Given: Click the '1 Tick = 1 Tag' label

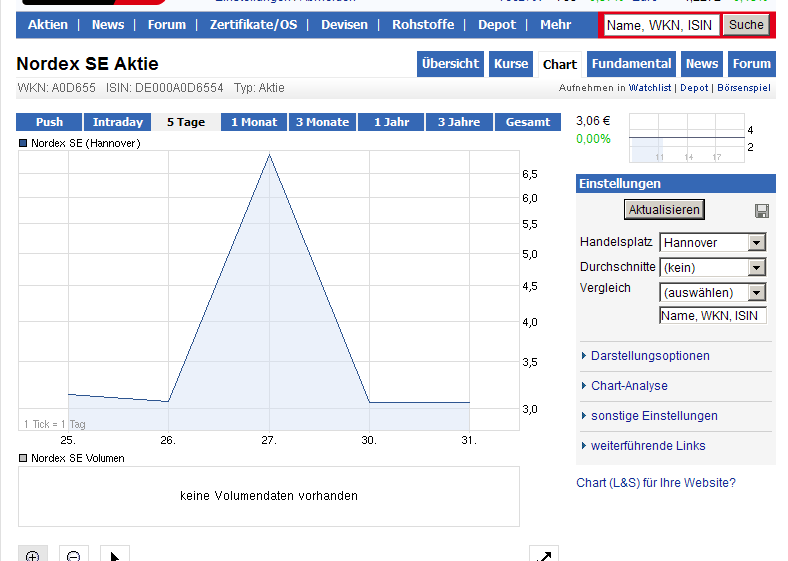Looking at the screenshot, I should (55, 424).
